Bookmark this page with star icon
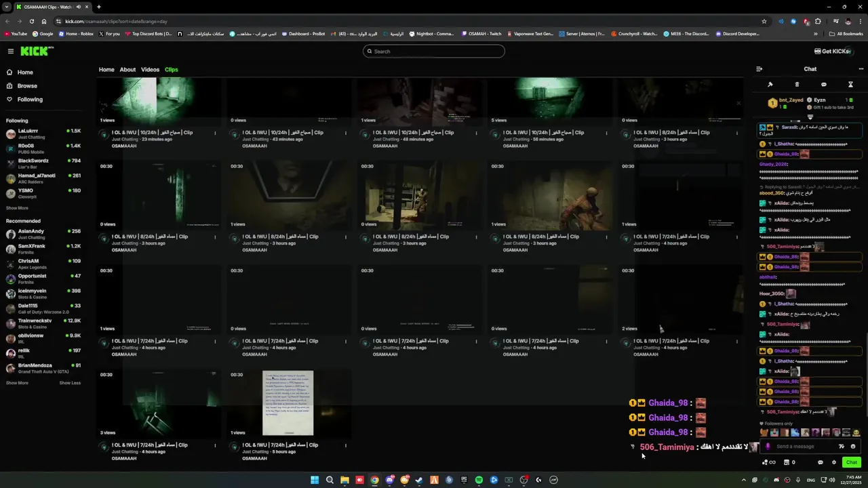This screenshot has height=488, width=868. (764, 21)
